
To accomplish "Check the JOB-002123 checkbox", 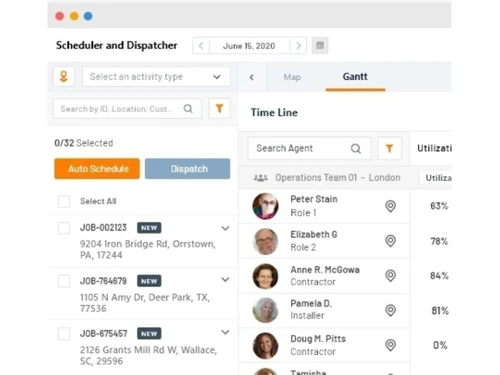I will click(x=64, y=228).
